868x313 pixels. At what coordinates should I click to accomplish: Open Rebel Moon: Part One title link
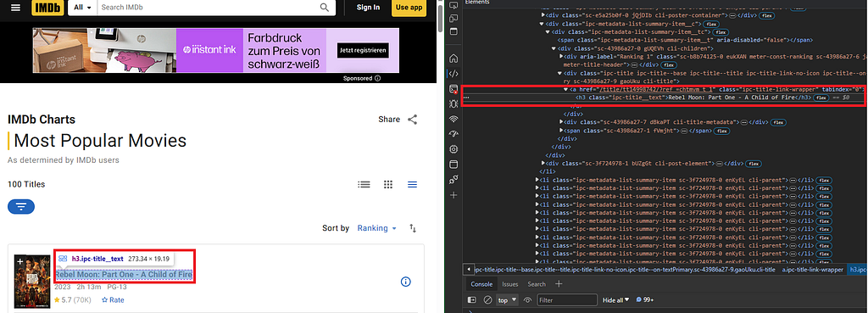coord(124,275)
